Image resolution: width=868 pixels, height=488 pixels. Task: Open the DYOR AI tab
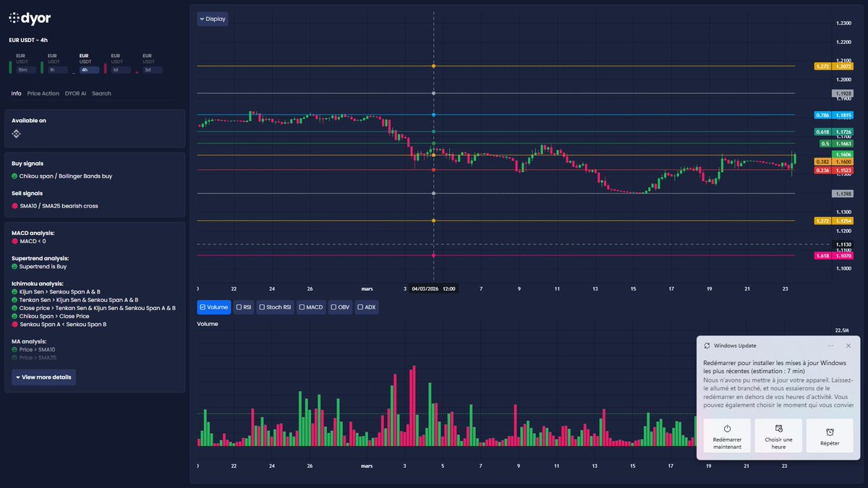click(x=75, y=93)
